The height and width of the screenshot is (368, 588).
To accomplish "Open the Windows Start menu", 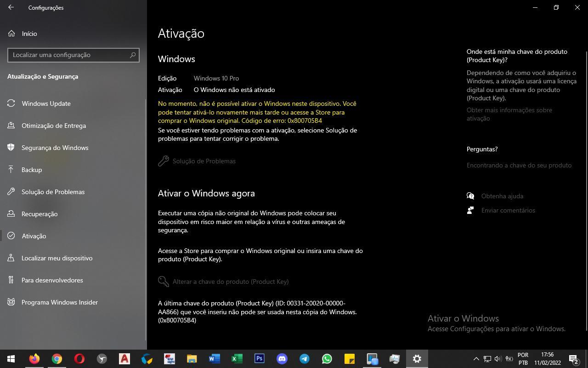I will click(x=11, y=359).
